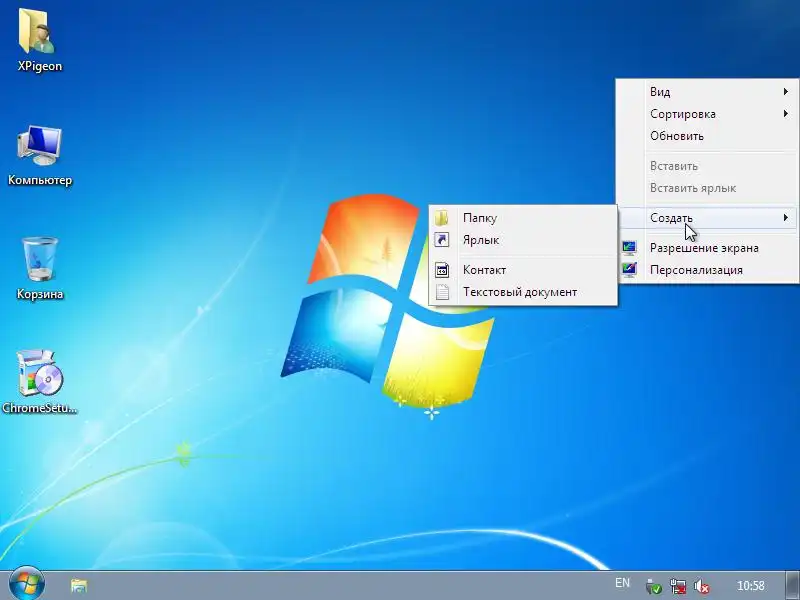800x600 pixels.
Task: Expand the arrow next to Сортировка
Action: [786, 114]
